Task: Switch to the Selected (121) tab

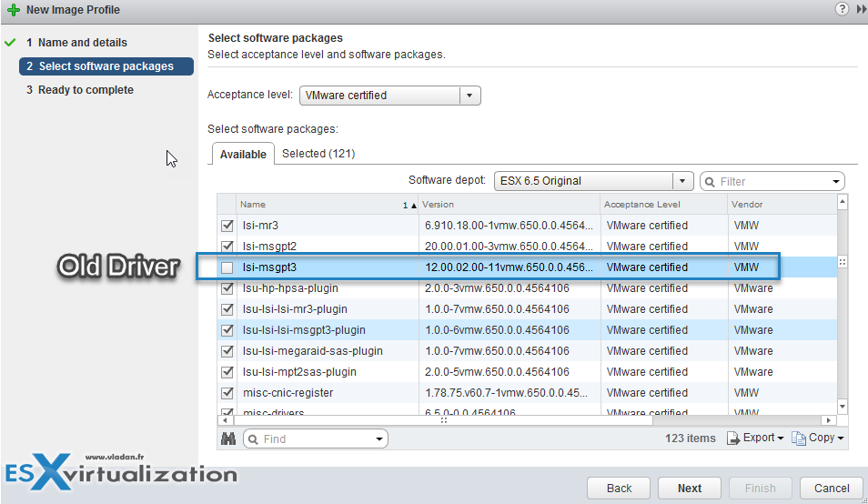Action: coord(318,154)
